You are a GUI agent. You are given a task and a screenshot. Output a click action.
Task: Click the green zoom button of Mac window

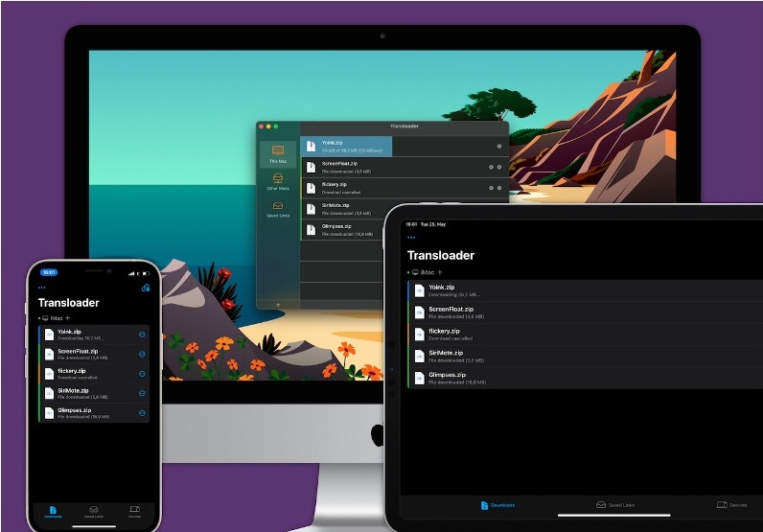pos(276,127)
